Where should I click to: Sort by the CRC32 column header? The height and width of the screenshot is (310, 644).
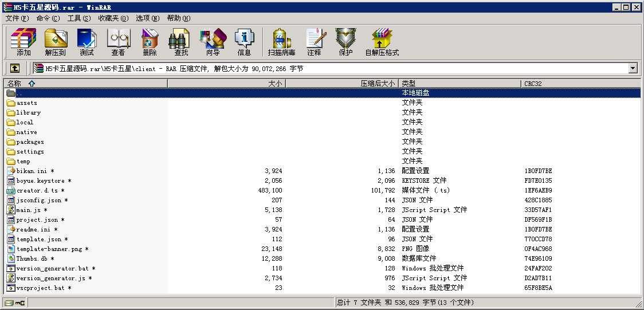coord(581,83)
